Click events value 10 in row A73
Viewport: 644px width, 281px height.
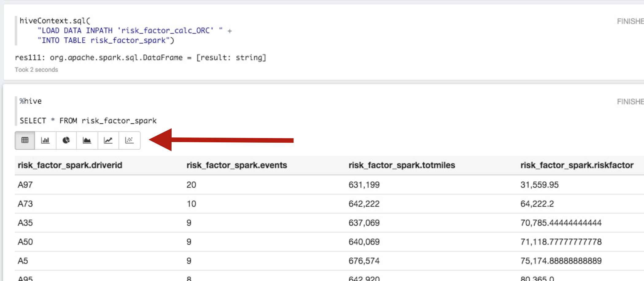[x=191, y=204]
